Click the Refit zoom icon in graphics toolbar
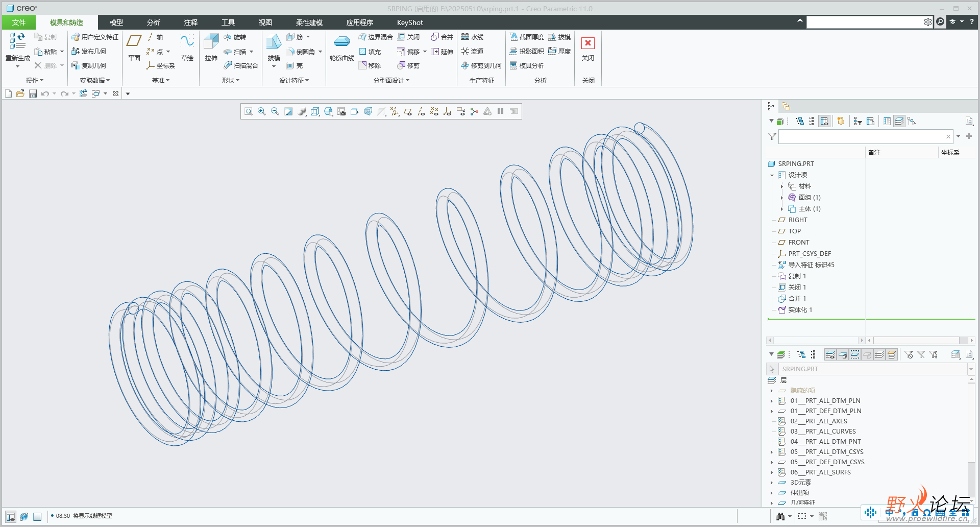Viewport: 980px width, 527px height. [249, 111]
